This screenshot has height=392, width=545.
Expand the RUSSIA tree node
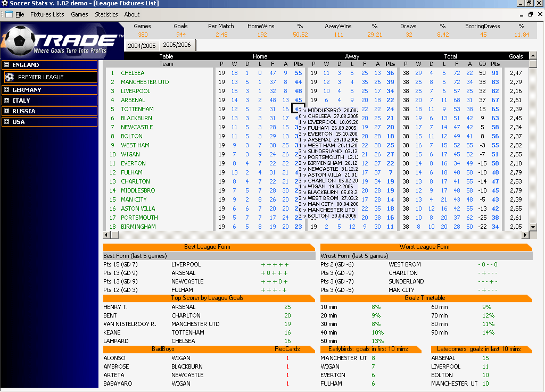coord(6,112)
